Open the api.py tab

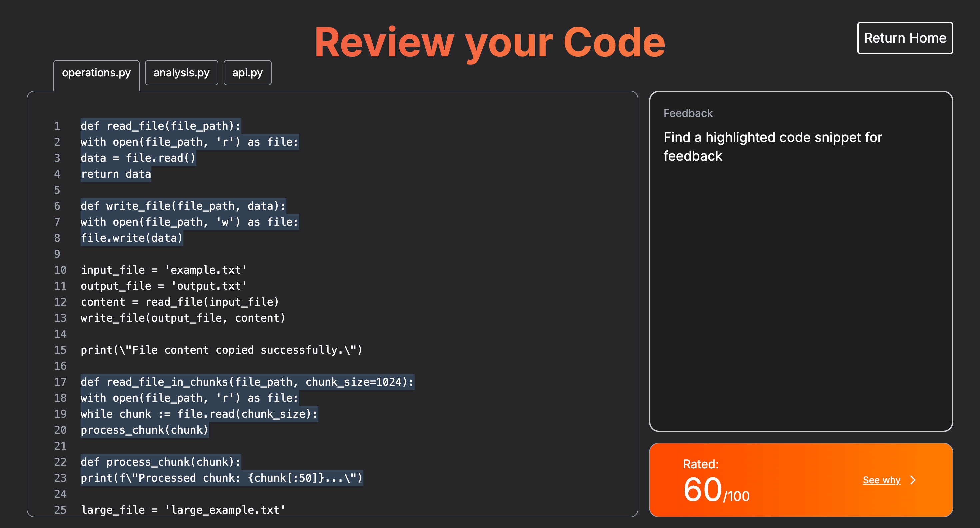(x=247, y=72)
